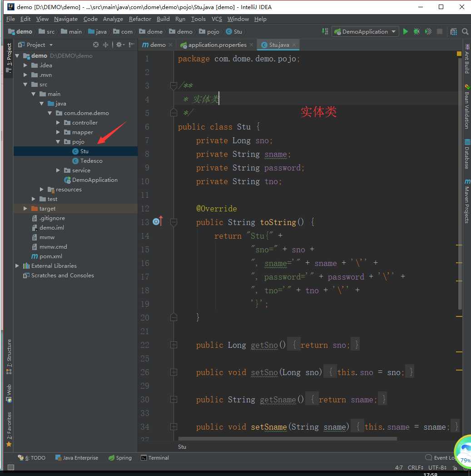Open the File menu
Image resolution: width=471 pixels, height=476 pixels.
(x=10, y=19)
